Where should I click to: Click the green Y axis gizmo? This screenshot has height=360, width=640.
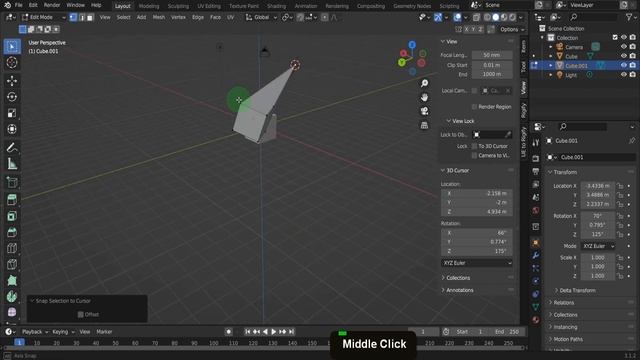(402, 62)
